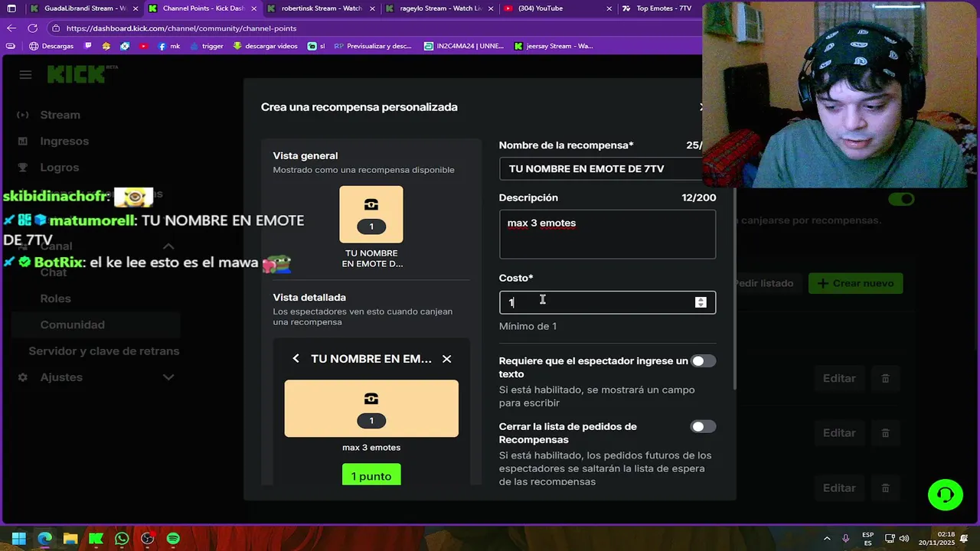980x551 pixels.
Task: Open the Descargas bookmark
Action: [51, 46]
